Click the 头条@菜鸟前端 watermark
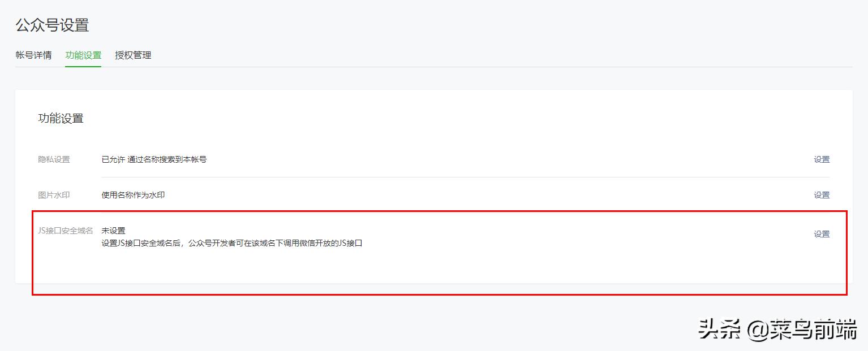Screen dimensions: 868x351 pos(777,328)
